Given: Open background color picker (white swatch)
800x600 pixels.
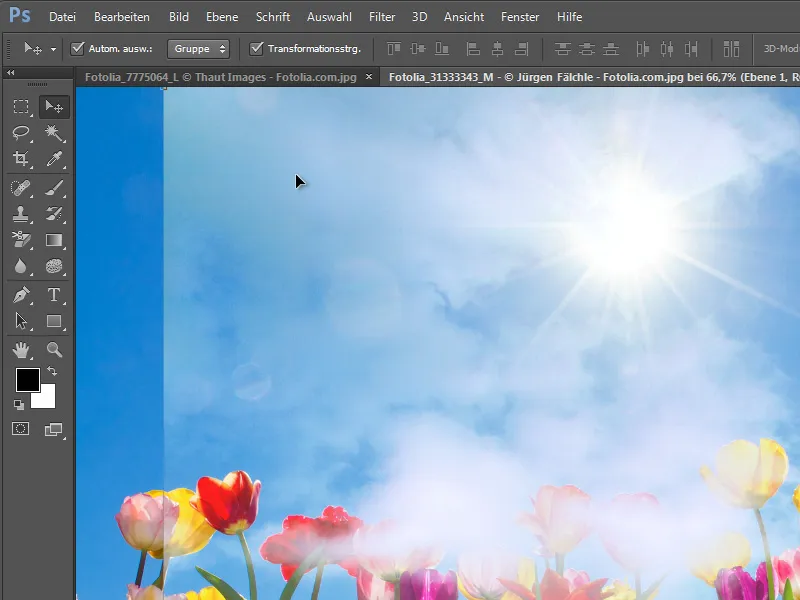Looking at the screenshot, I should pyautogui.click(x=46, y=399).
